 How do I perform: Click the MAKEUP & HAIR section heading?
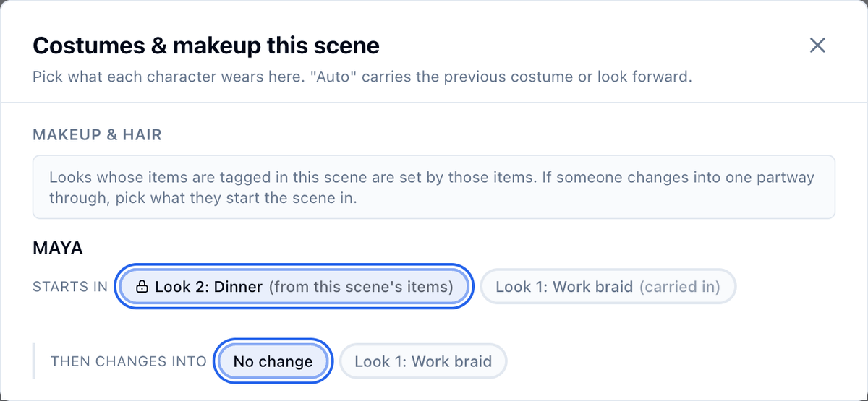tap(97, 134)
